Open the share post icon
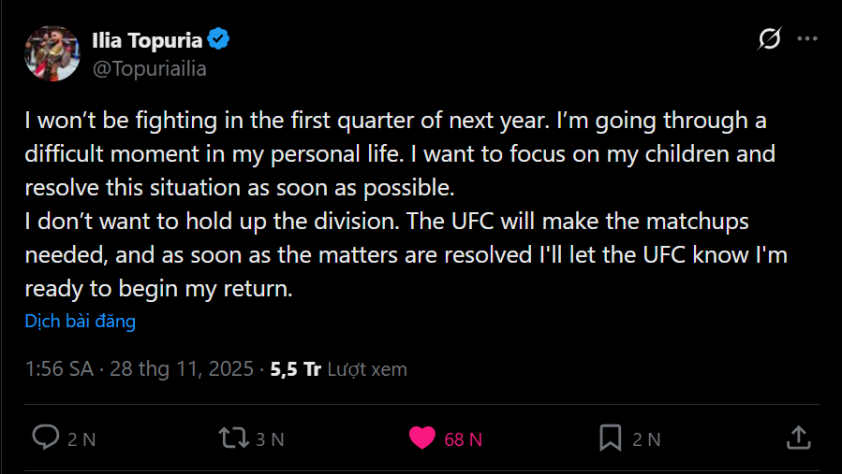842x474 pixels. tap(798, 438)
